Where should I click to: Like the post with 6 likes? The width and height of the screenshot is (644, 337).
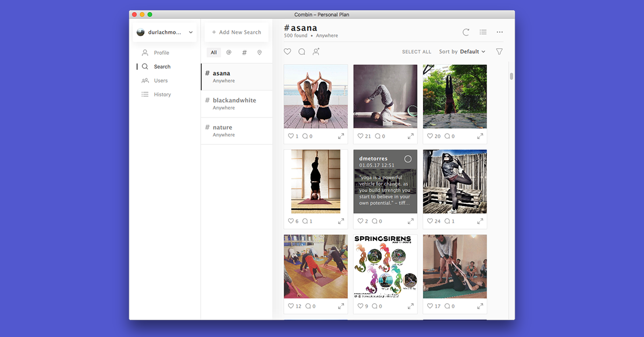[291, 221]
